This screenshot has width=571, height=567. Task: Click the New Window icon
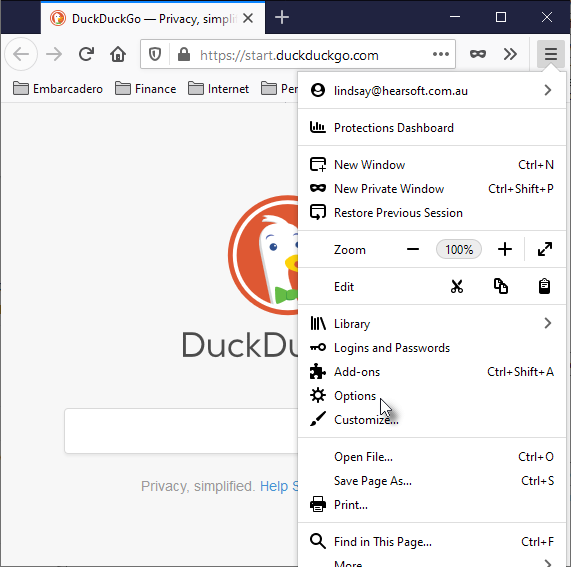coord(318,164)
